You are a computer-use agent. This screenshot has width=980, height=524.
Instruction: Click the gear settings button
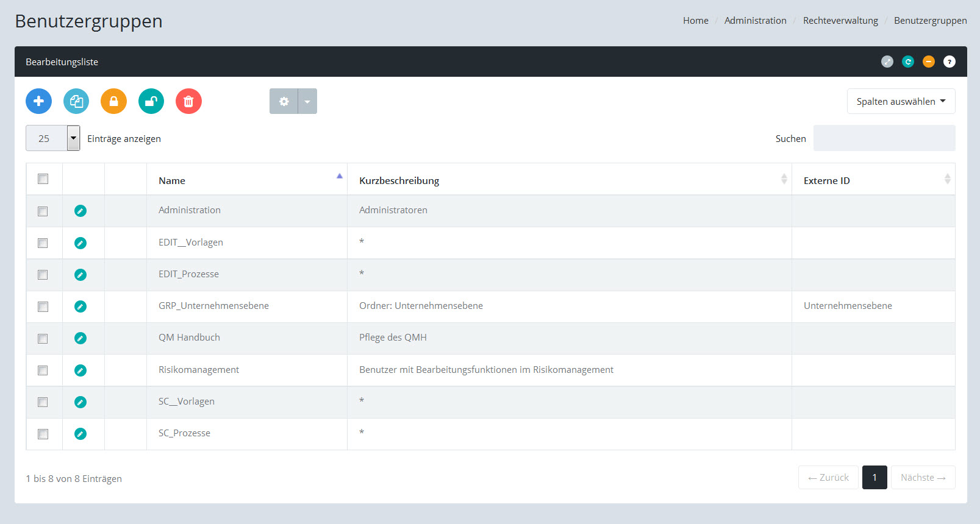coord(284,101)
